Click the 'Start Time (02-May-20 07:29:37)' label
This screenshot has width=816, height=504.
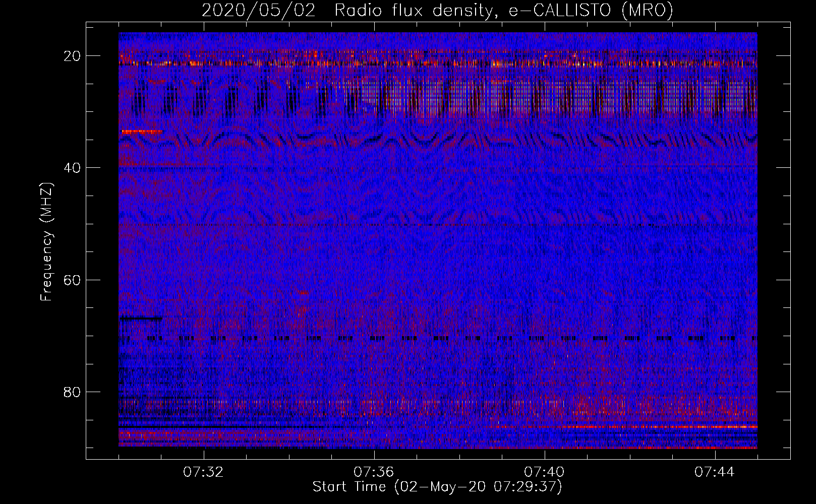point(437,487)
